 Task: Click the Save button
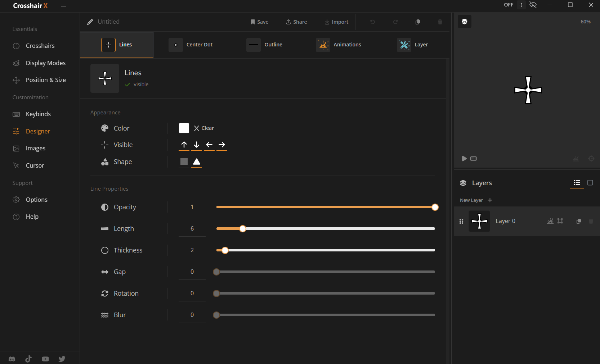pyautogui.click(x=259, y=22)
